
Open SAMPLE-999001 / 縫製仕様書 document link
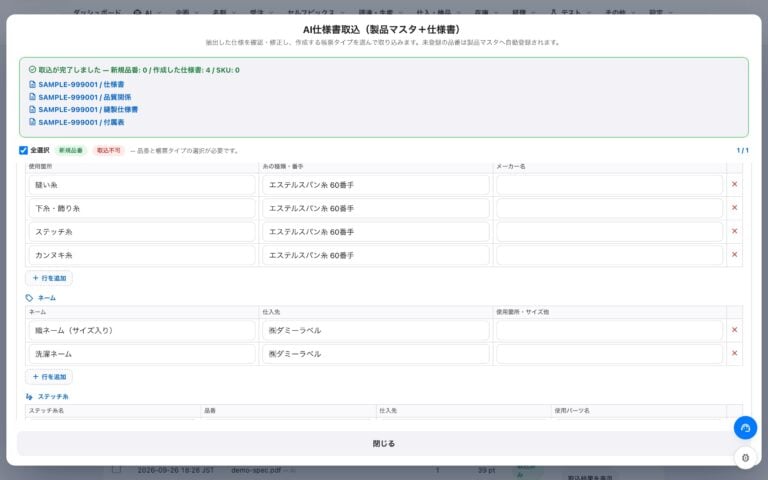click(x=88, y=110)
